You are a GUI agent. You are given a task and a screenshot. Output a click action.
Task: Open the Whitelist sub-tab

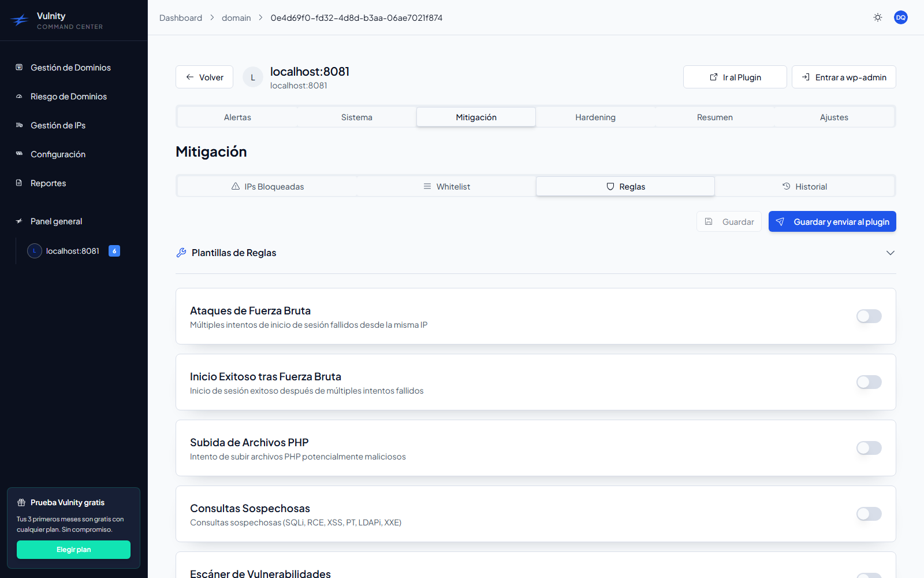point(446,186)
